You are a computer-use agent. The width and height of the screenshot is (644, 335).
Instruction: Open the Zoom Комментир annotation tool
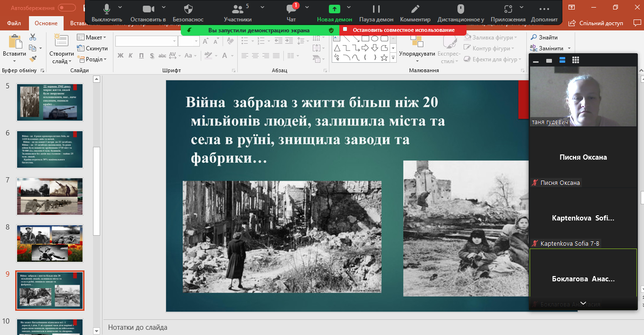click(415, 13)
